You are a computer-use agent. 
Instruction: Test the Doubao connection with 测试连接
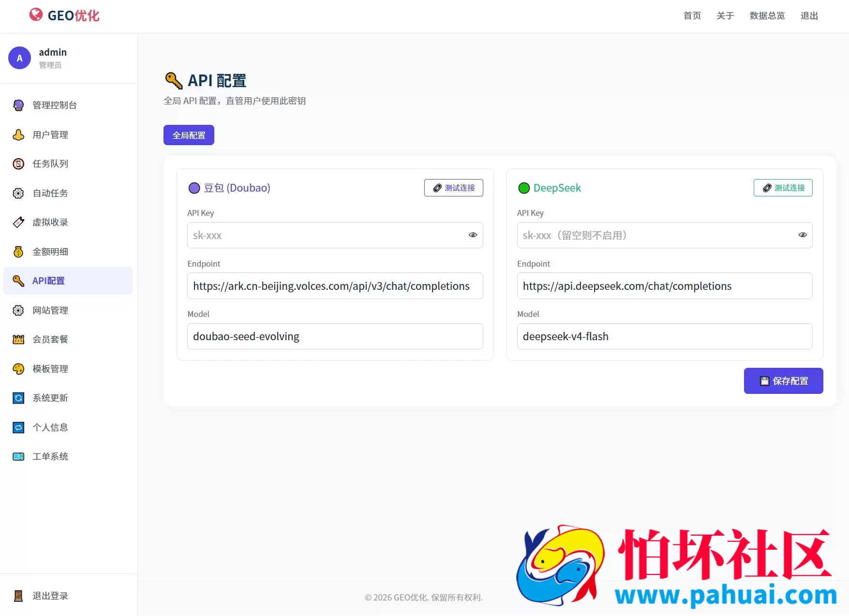[453, 188]
